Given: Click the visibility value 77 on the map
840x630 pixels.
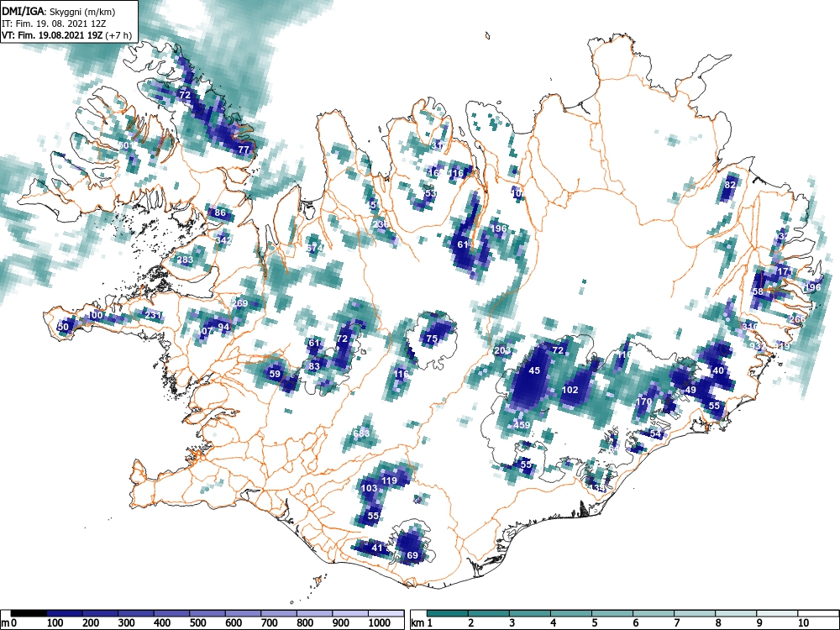Looking at the screenshot, I should click(x=244, y=150).
